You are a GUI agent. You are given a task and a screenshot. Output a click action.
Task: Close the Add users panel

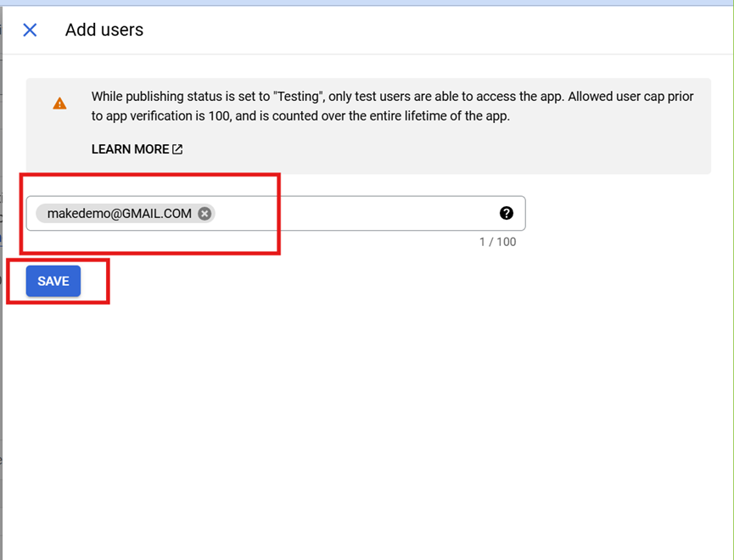30,31
